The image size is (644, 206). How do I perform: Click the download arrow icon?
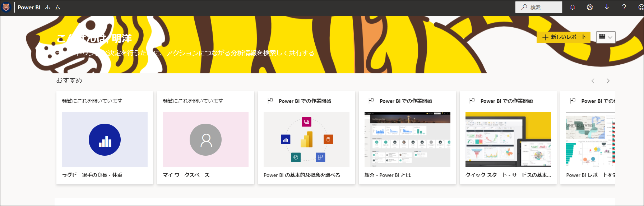click(607, 7)
